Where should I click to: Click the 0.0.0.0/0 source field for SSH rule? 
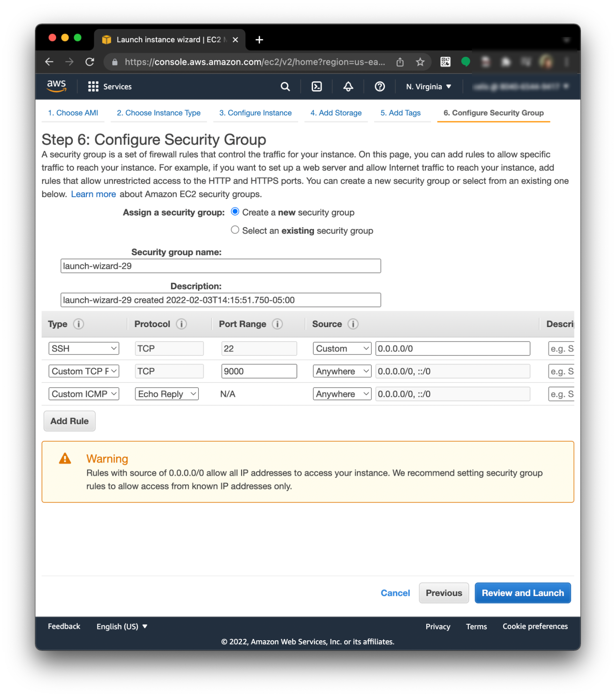[x=452, y=348]
